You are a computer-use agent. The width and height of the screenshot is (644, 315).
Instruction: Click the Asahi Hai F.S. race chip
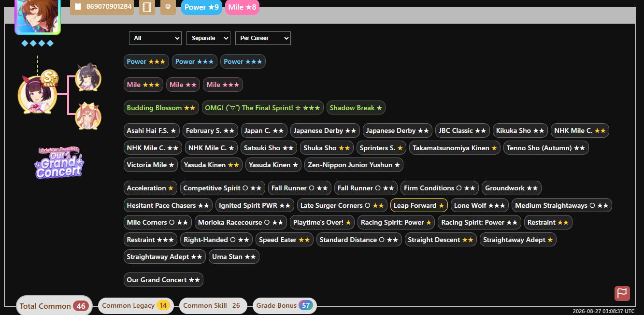(152, 130)
